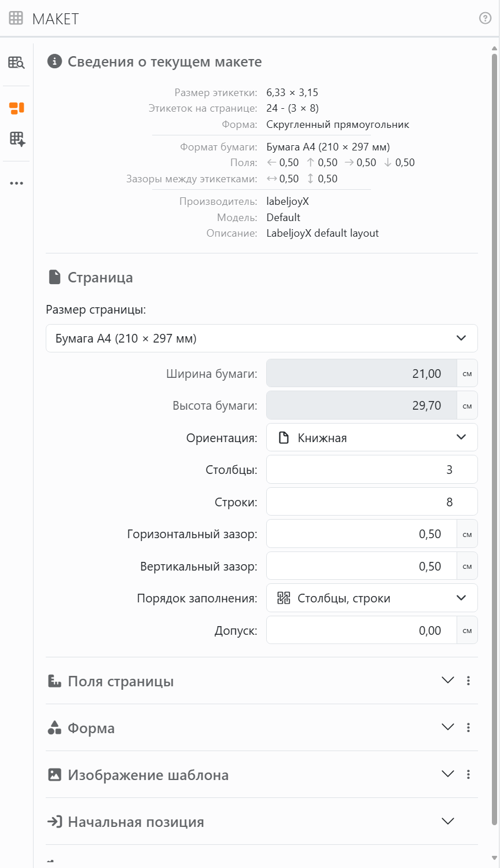Open options menu for Поля страницы
This screenshot has height=868, width=500.
click(468, 681)
